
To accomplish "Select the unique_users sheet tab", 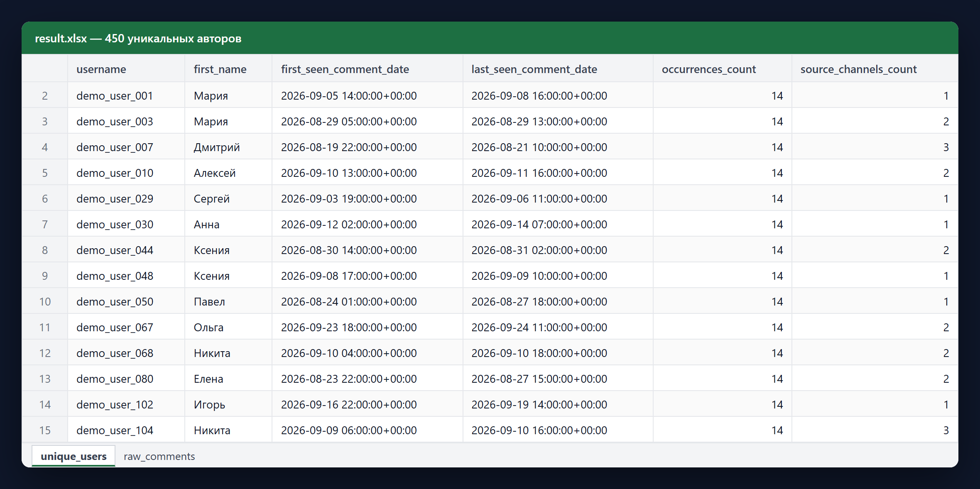I will (73, 456).
